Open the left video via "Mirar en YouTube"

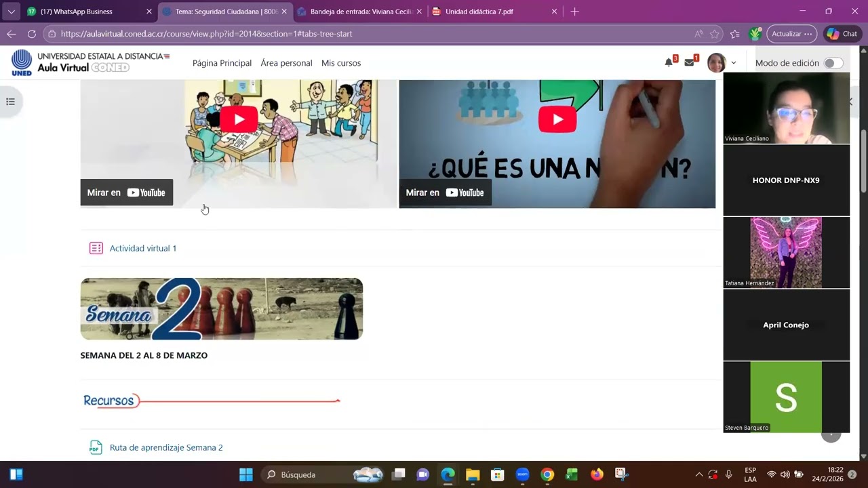click(x=127, y=192)
